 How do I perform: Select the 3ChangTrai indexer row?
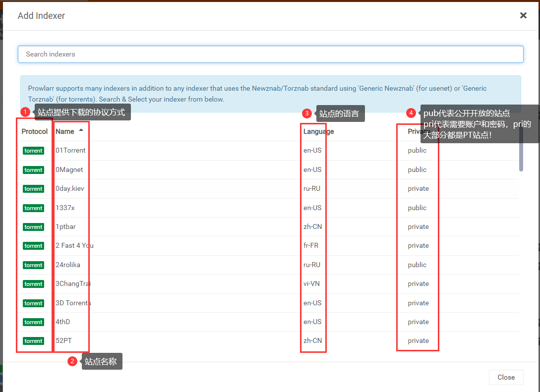[73, 283]
